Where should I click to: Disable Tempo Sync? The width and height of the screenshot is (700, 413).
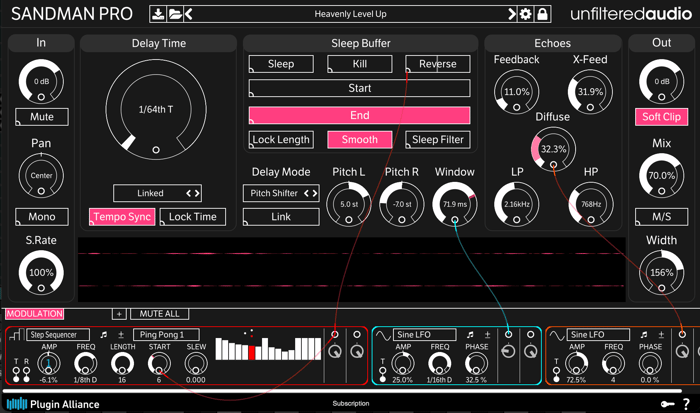pos(122,217)
